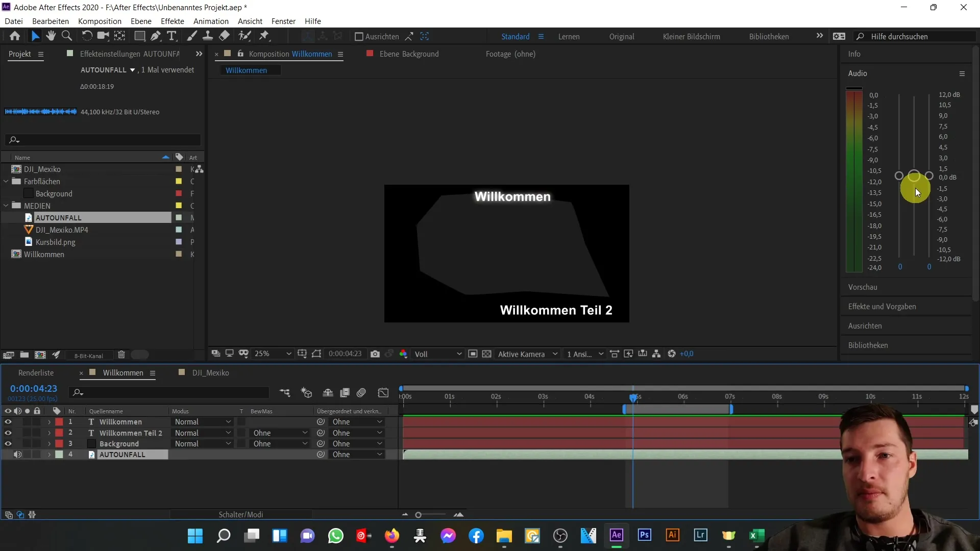
Task: Toggle audio enable on AUTOUNFALL layer
Action: click(17, 454)
